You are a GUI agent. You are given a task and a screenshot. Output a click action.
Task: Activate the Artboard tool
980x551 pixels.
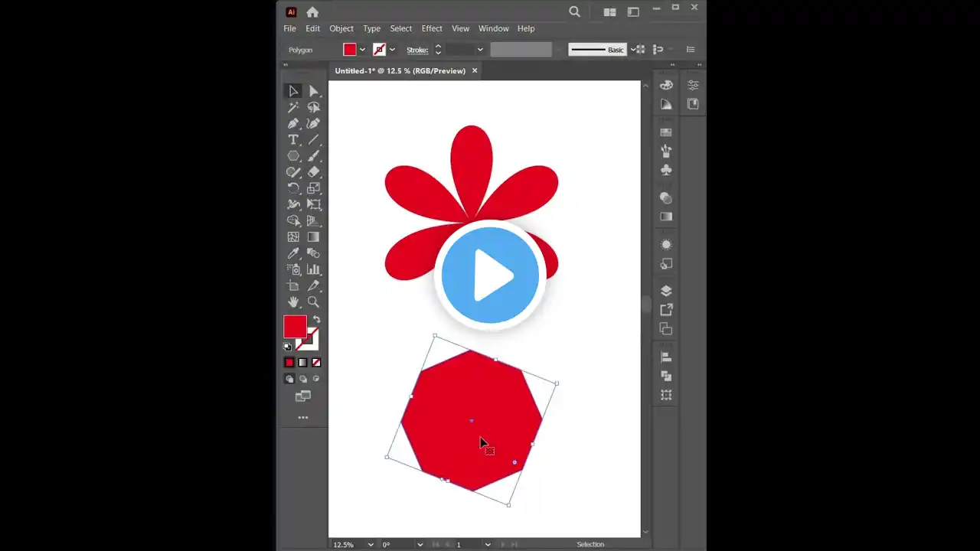coord(293,285)
